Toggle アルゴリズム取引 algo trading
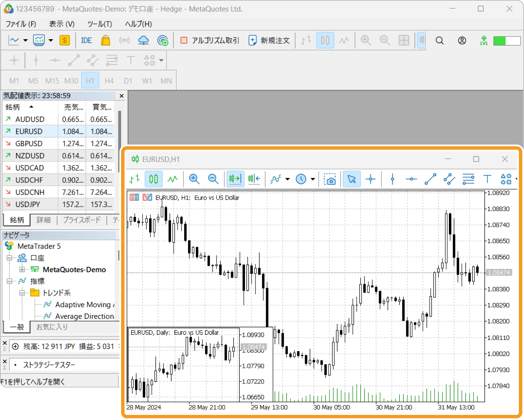524x420 pixels. tap(210, 41)
